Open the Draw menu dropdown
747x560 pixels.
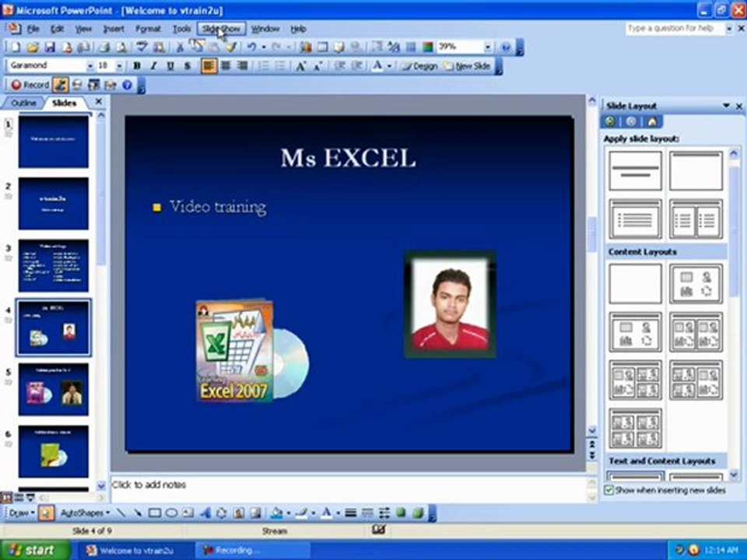[x=22, y=513]
